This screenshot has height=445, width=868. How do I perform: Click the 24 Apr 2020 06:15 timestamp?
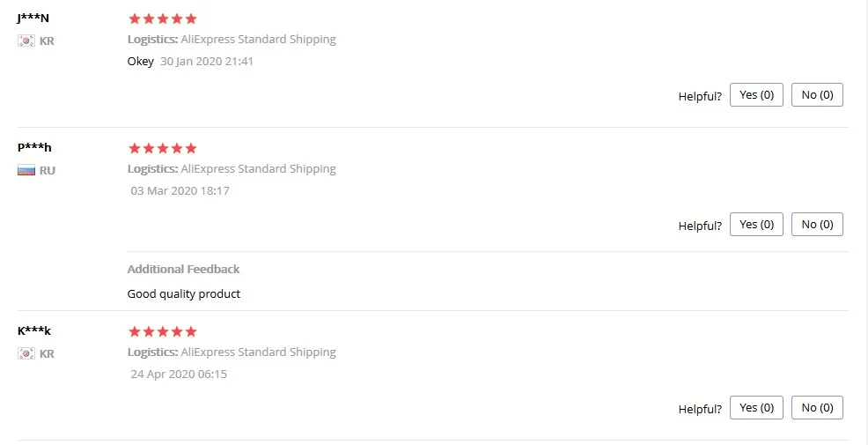(x=179, y=374)
